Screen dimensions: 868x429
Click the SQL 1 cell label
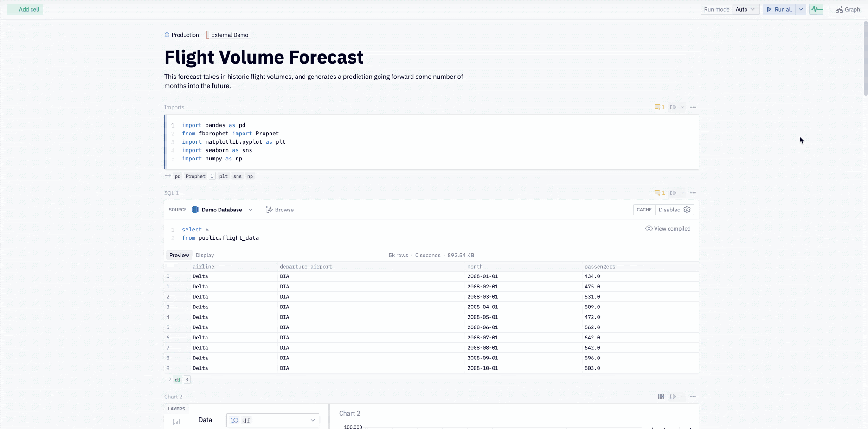[x=171, y=193]
